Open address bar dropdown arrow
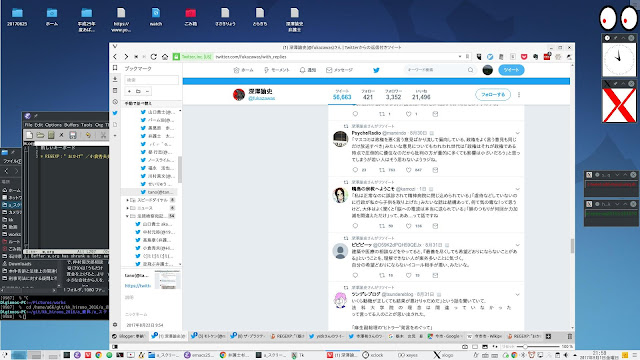640x360 pixels. tap(460, 57)
